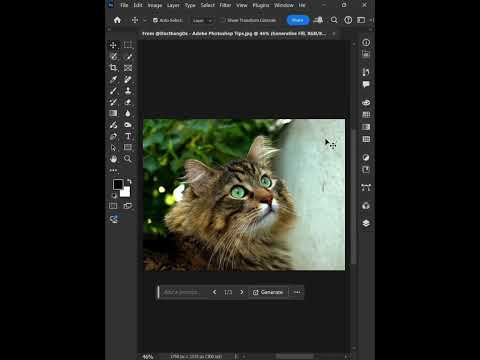Open the Adjustments panel icon
The width and height of the screenshot is (480, 360).
[x=366, y=157]
